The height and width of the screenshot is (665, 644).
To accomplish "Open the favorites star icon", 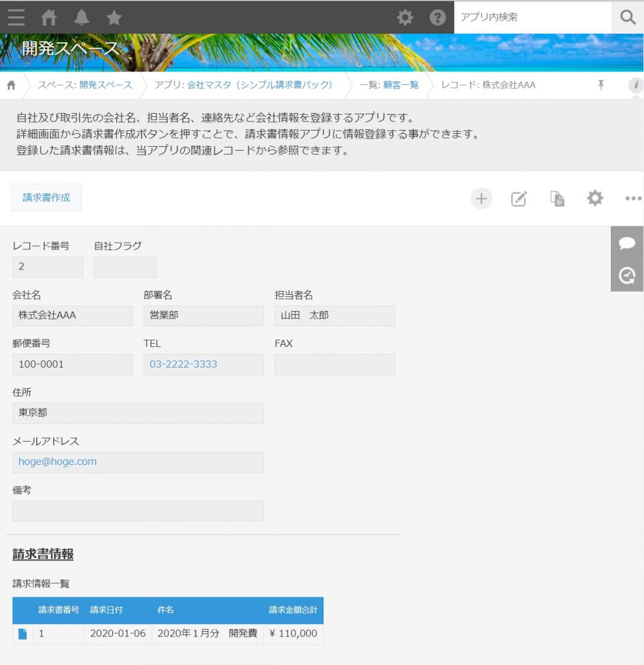I will (114, 18).
